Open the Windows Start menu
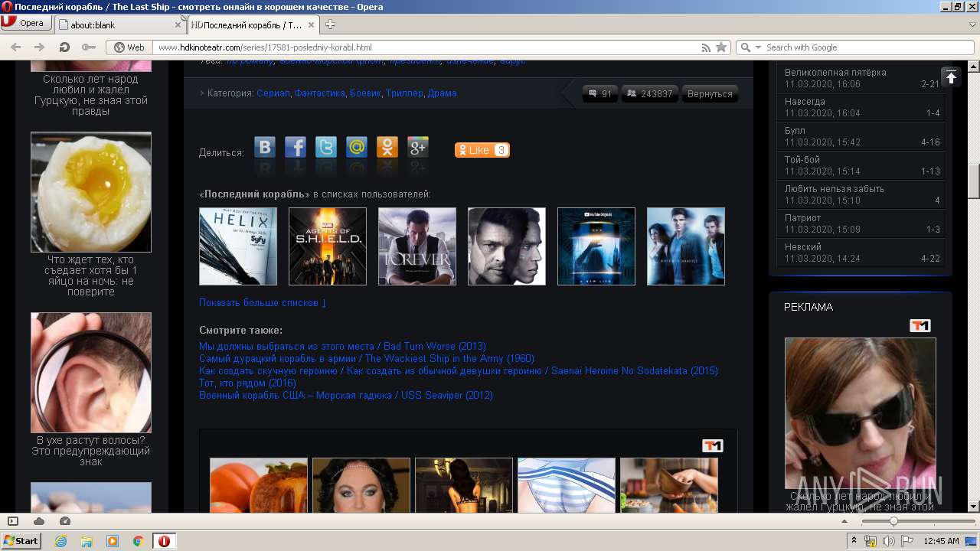Screen dimensions: 980x551 (x=21, y=540)
